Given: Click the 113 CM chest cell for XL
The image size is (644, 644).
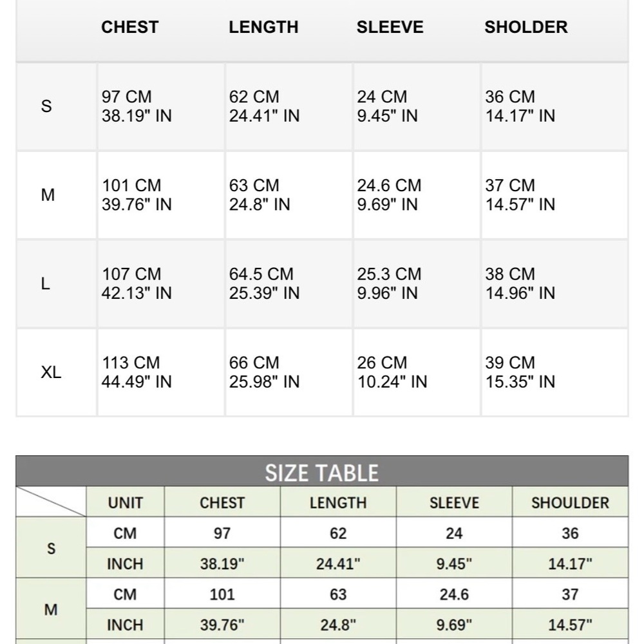Looking at the screenshot, I should [161, 372].
